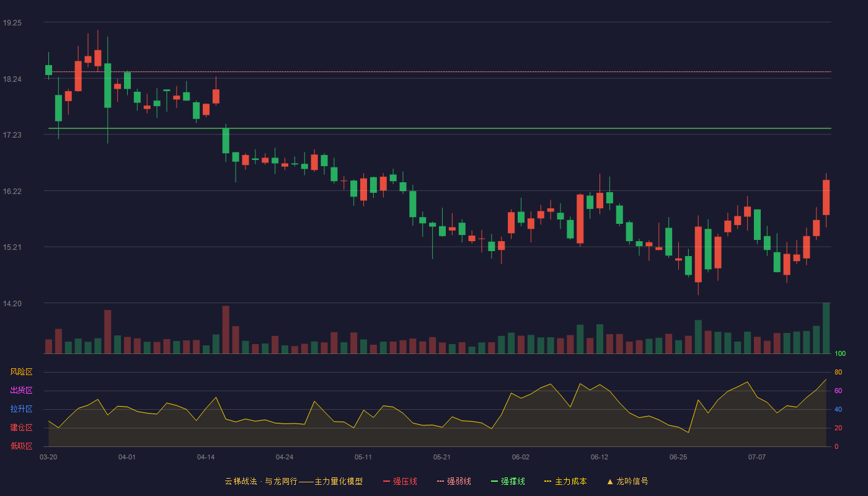
Task: Click the 出货区 zone label
Action: [21, 391]
